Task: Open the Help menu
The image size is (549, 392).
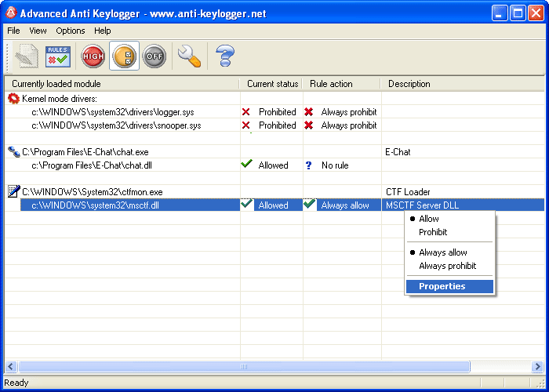Action: [103, 31]
